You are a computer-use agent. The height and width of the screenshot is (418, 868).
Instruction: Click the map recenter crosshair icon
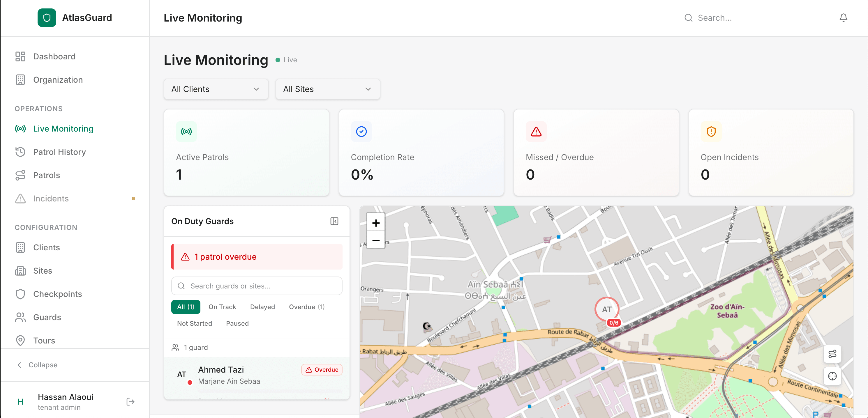tap(832, 376)
